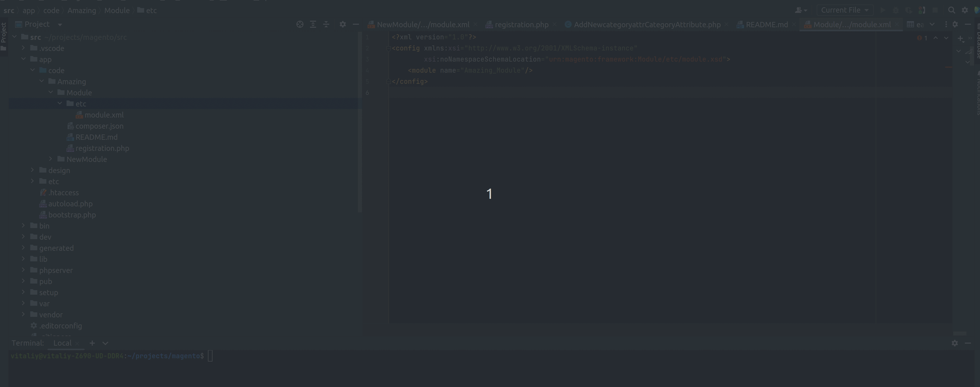Go to next highlighted error arrow
Screen dimensions: 980x387
946,38
